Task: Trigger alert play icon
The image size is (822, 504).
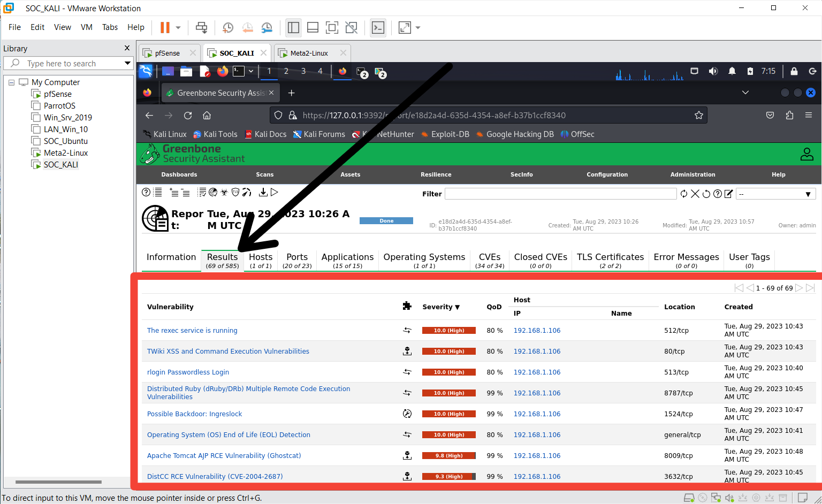Action: tap(275, 192)
